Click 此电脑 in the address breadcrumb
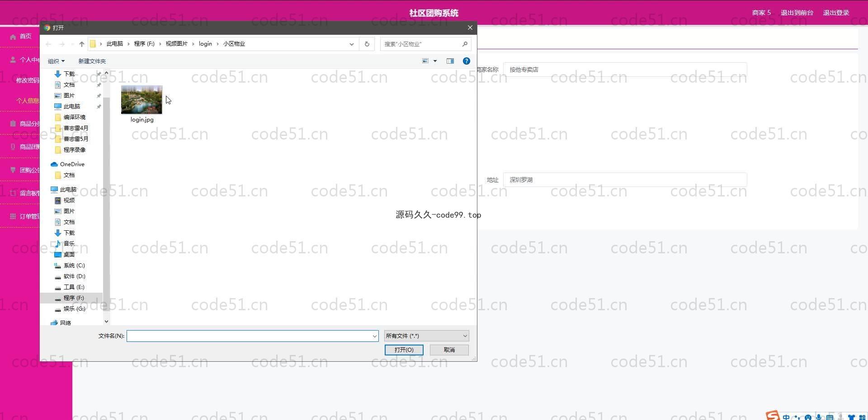This screenshot has height=420, width=868. 114,44
